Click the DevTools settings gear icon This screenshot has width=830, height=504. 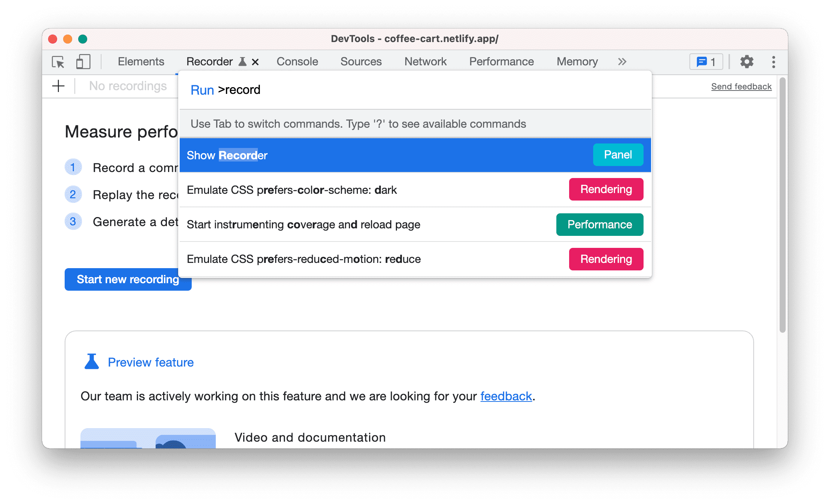click(746, 62)
